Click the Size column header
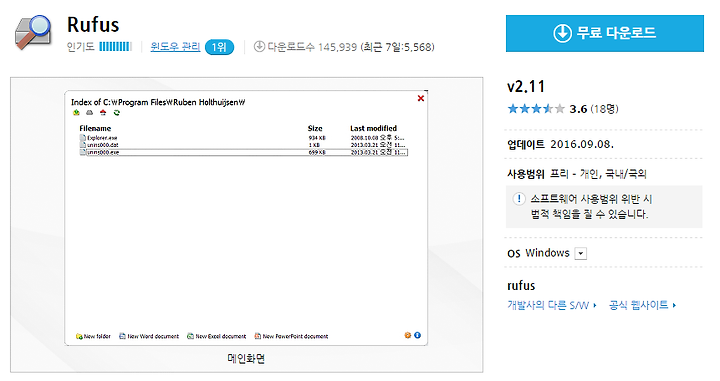 click(x=315, y=128)
